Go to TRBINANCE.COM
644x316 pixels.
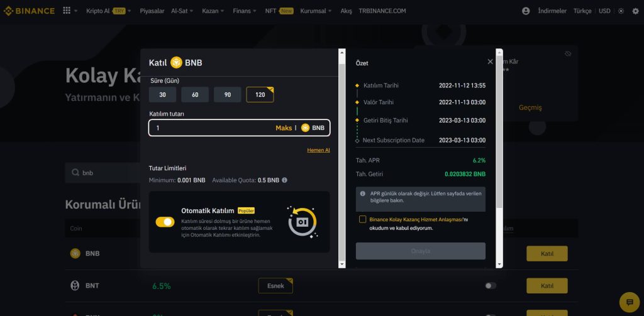[382, 11]
